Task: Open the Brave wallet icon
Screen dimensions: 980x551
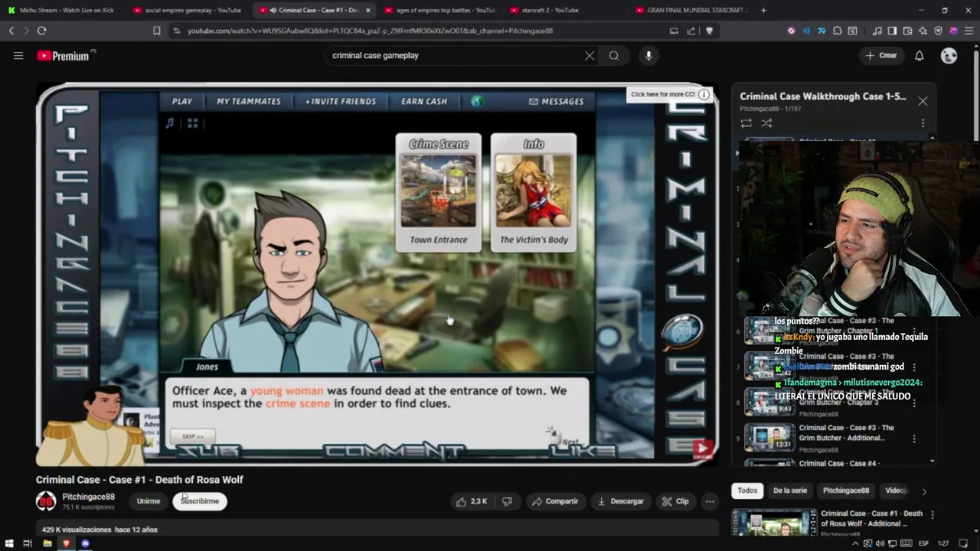Action: 907,31
